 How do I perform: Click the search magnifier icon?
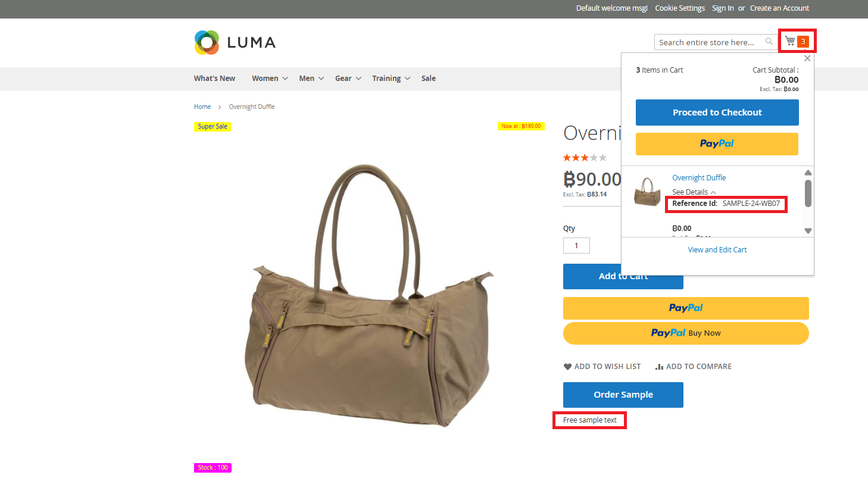[x=769, y=42]
